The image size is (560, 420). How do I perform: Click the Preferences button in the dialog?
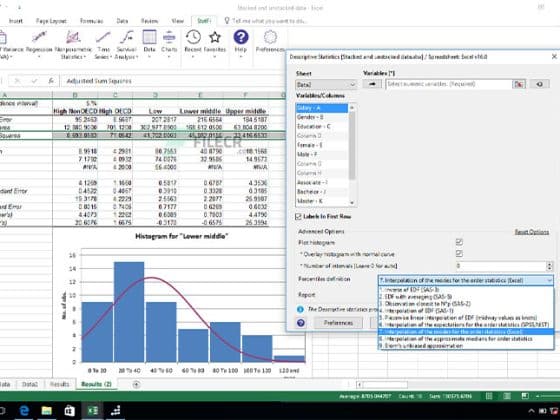(338, 323)
